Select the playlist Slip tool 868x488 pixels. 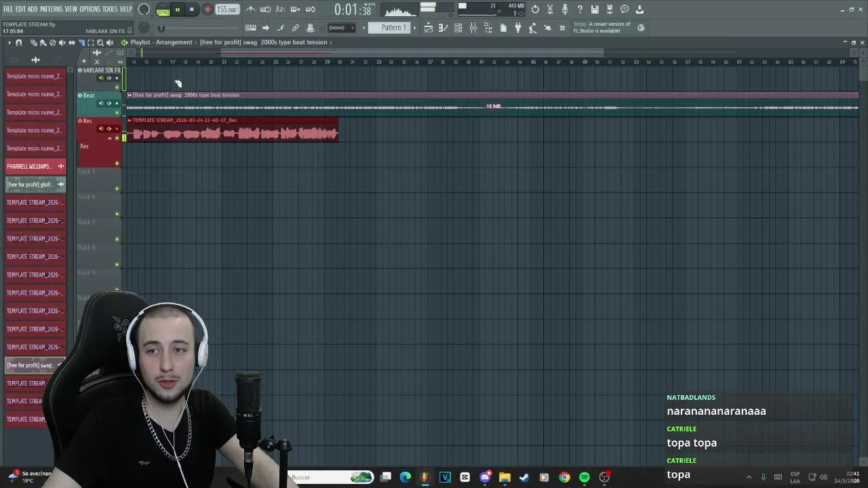[x=71, y=43]
